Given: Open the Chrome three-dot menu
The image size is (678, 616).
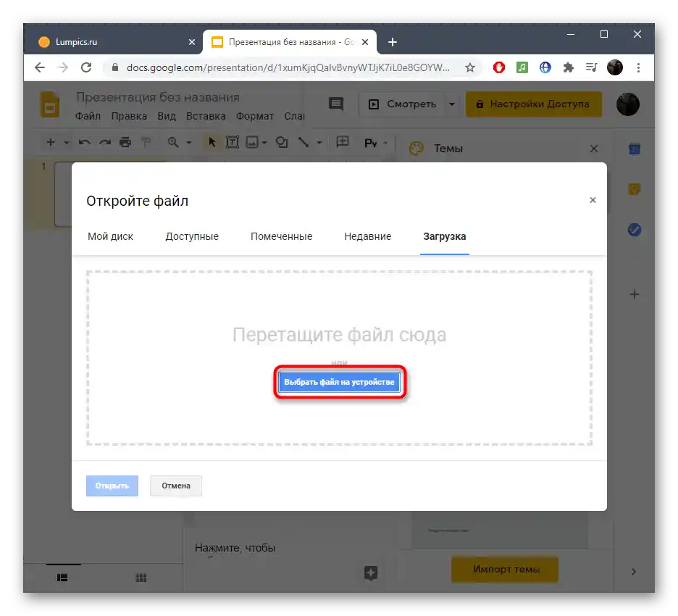Looking at the screenshot, I should [x=638, y=67].
